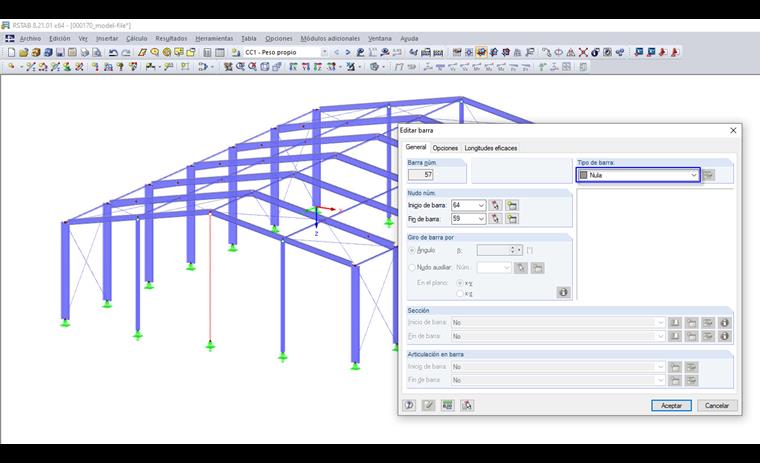Open the info button in Giro de barra

click(x=563, y=292)
